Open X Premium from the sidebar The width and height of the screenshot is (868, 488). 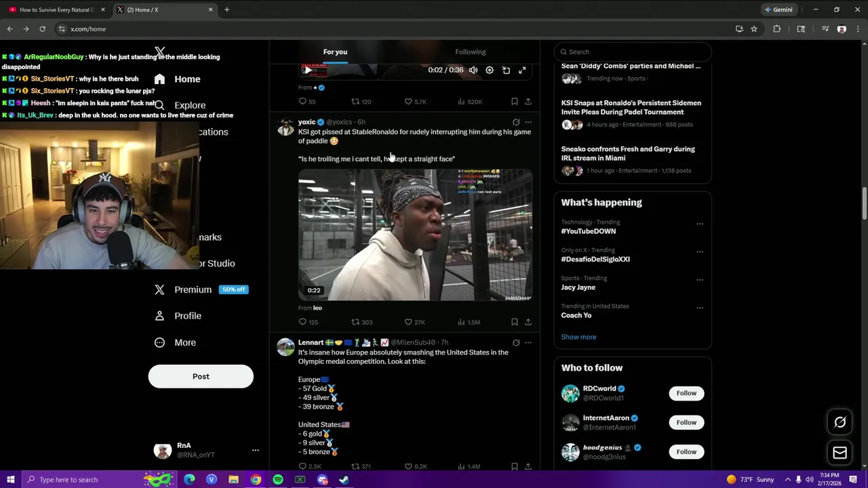click(x=193, y=289)
